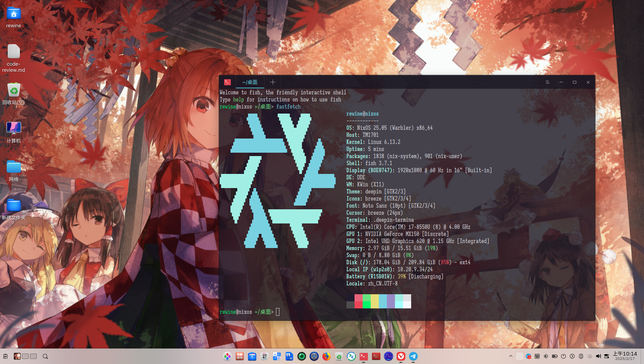
Task: Open the brightness tray control
Action: (x=546, y=356)
